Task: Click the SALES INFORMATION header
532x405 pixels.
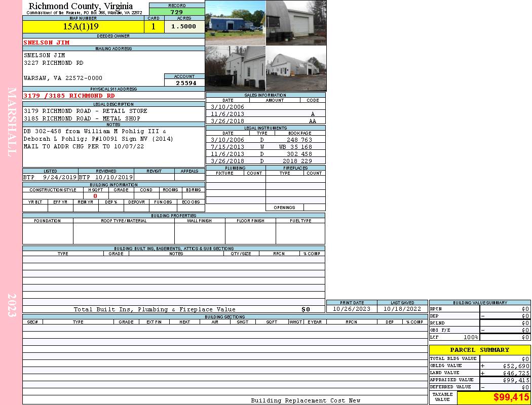Action: (265, 95)
